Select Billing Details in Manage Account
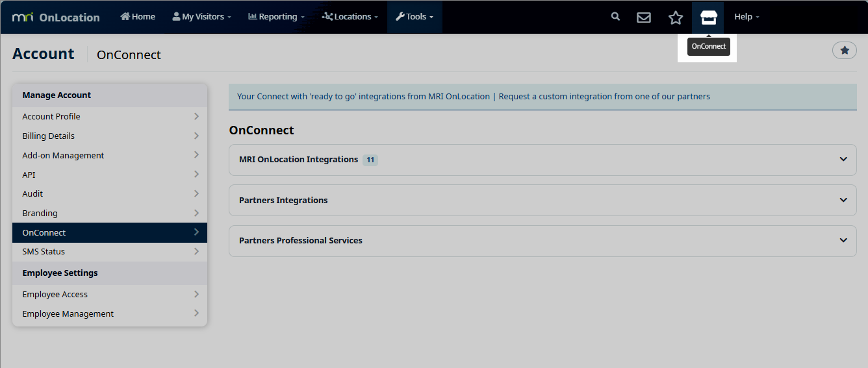Screen dimensions: 868x368 pyautogui.click(x=110, y=136)
